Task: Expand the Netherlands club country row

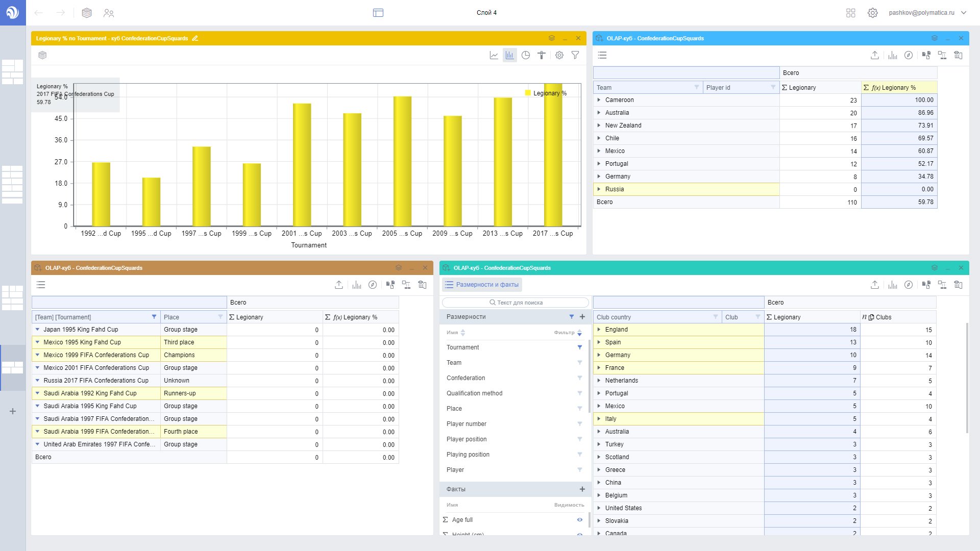Action: click(x=599, y=381)
